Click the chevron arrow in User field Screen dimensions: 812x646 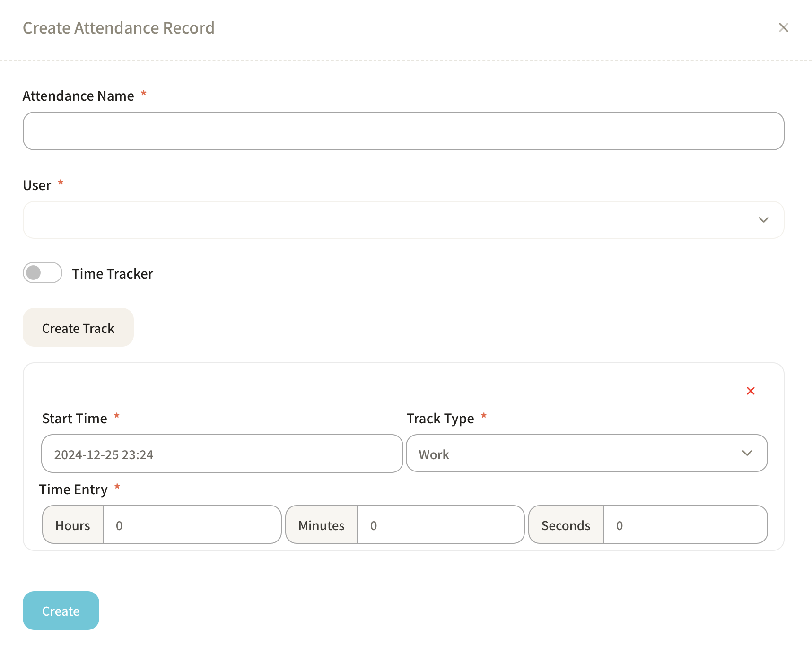(763, 220)
